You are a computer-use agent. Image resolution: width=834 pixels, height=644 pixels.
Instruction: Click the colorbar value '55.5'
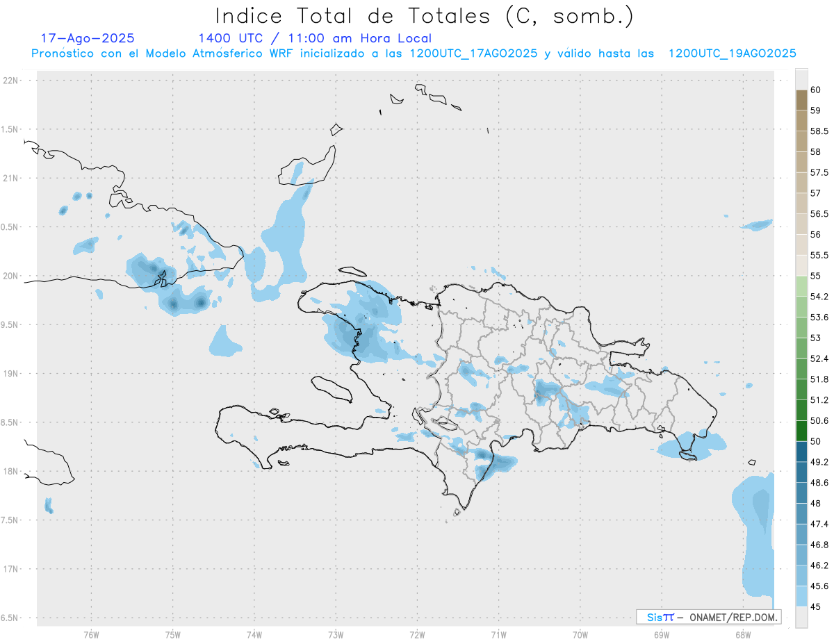(x=819, y=255)
